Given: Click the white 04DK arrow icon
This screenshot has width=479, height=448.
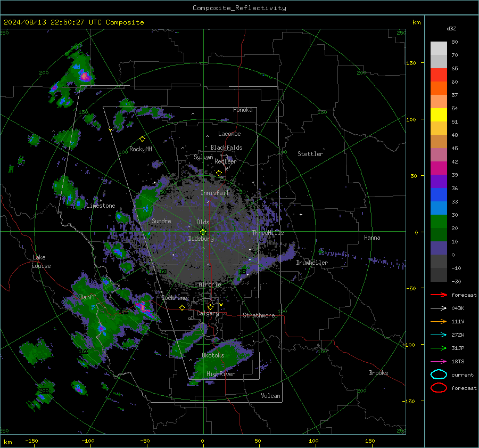Looking at the screenshot, I should 439,308.
